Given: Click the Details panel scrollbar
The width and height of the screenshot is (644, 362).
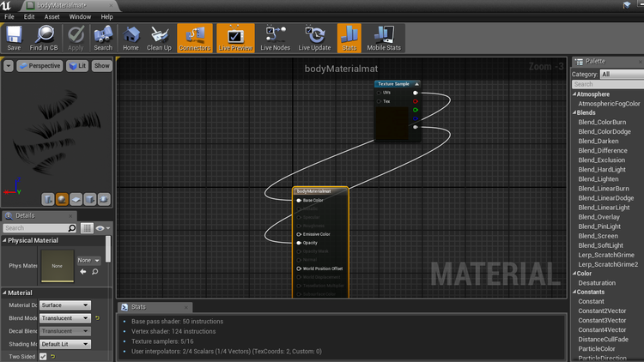Looking at the screenshot, I should (x=108, y=249).
